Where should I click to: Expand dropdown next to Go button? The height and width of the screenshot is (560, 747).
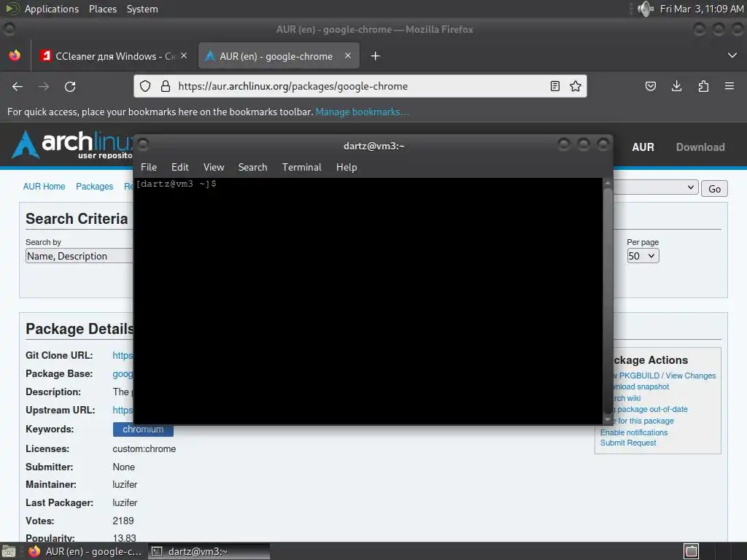655,187
